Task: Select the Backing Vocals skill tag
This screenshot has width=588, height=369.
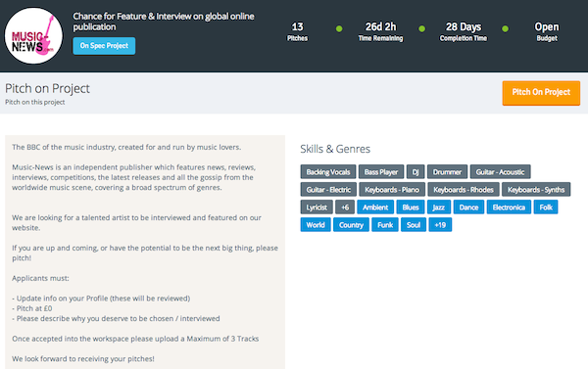Action: click(328, 172)
